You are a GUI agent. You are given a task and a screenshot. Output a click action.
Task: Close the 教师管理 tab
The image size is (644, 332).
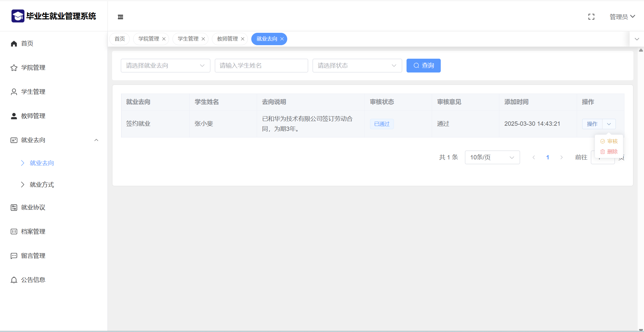243,39
